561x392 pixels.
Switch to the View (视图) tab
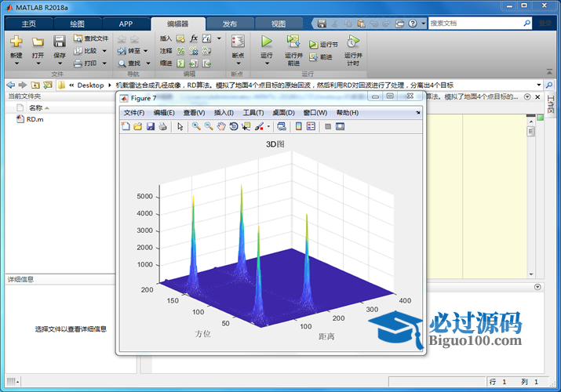point(279,24)
